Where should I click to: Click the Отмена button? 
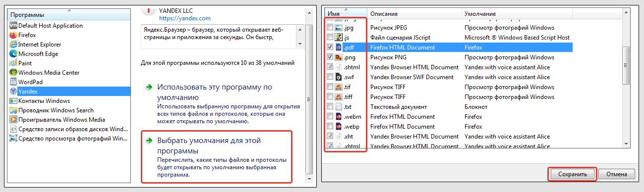(x=616, y=174)
